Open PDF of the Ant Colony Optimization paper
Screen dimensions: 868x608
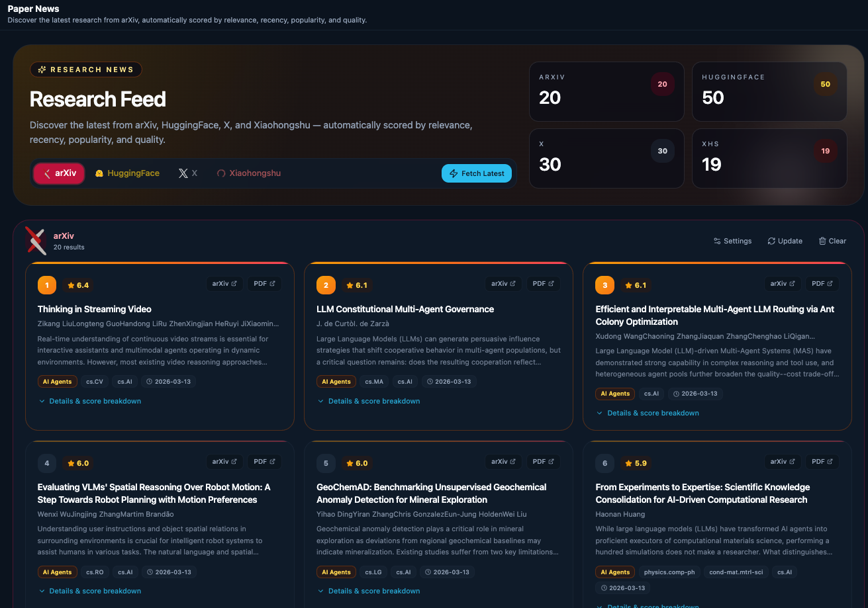click(x=822, y=284)
